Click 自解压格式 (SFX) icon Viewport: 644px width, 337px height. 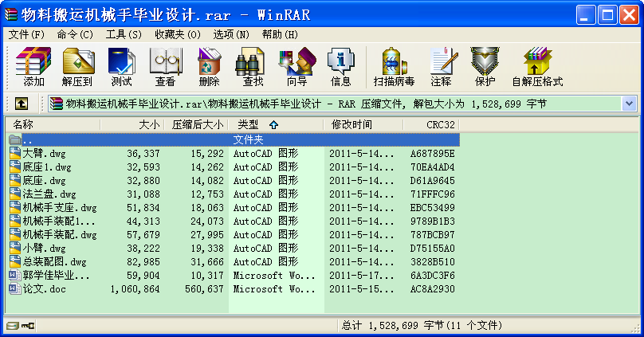click(x=537, y=67)
